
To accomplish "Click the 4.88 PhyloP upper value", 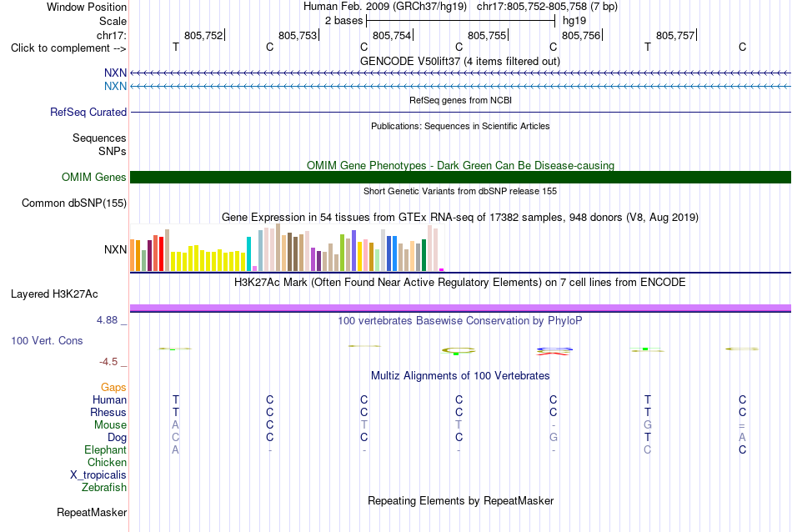I will pyautogui.click(x=107, y=320).
